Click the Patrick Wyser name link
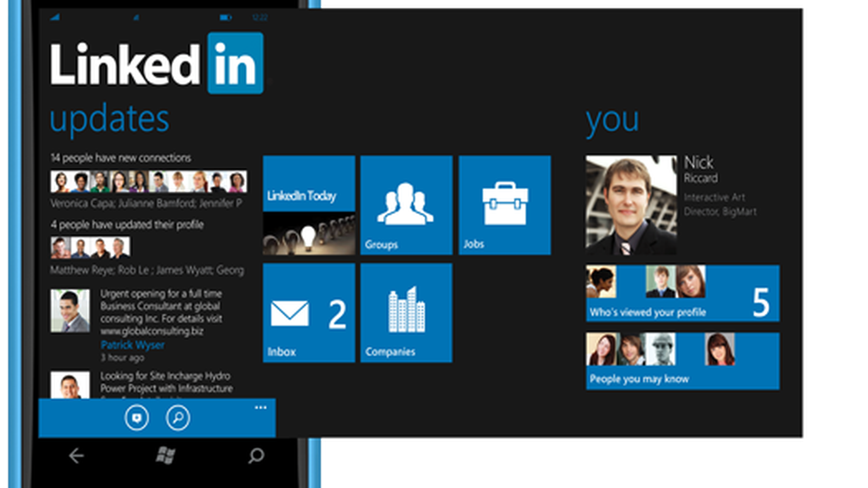This screenshot has height=488, width=868. coord(132,345)
